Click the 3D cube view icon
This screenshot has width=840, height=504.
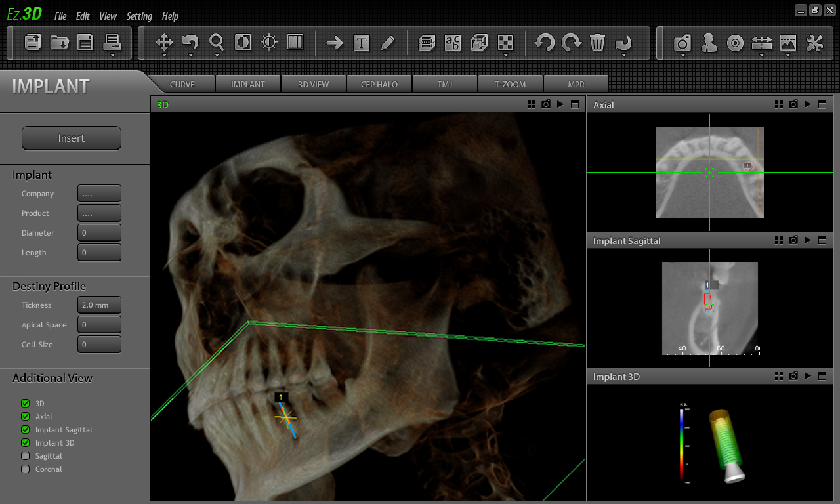479,43
